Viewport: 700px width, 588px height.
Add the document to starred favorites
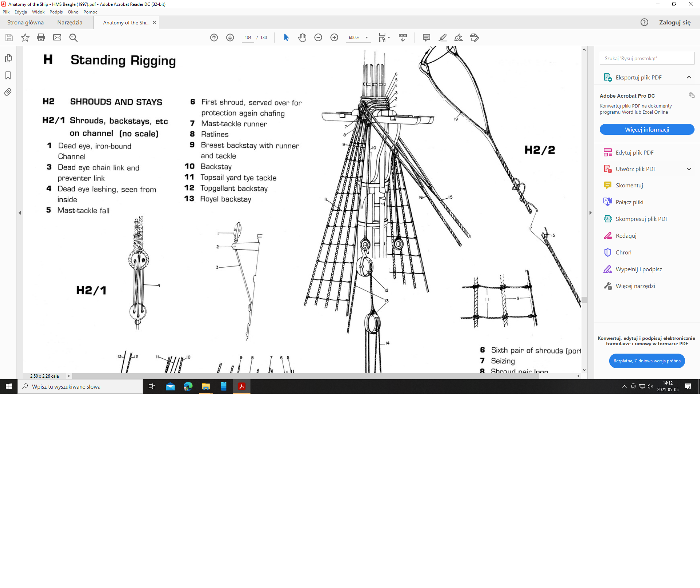pos(25,38)
